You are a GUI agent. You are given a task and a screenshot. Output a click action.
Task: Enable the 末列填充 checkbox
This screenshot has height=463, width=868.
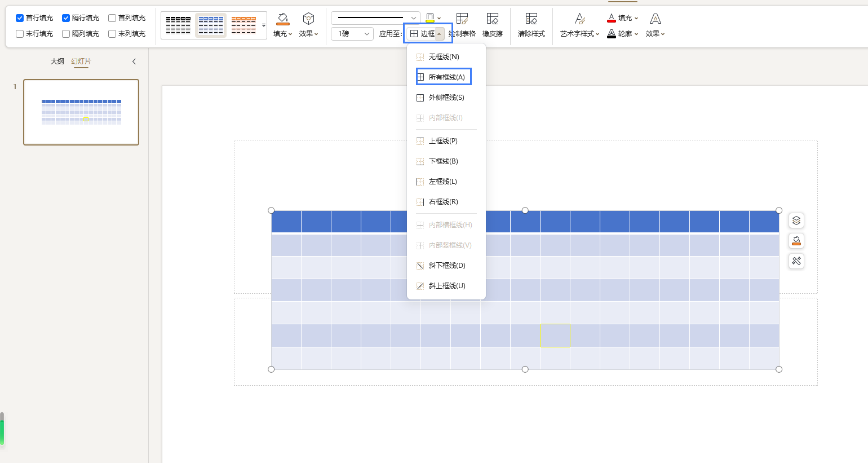coord(112,34)
